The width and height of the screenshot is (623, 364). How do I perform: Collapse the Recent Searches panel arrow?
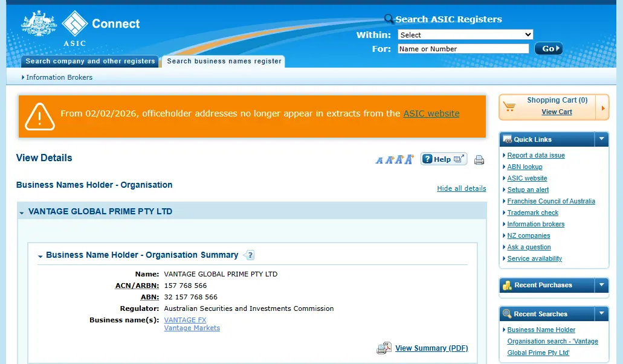[x=601, y=313]
